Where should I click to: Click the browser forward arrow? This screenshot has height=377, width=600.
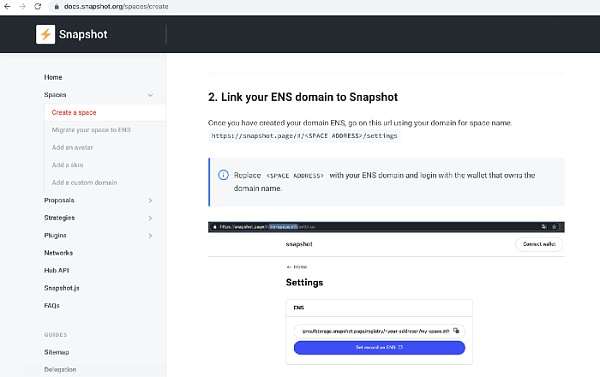pyautogui.click(x=23, y=7)
